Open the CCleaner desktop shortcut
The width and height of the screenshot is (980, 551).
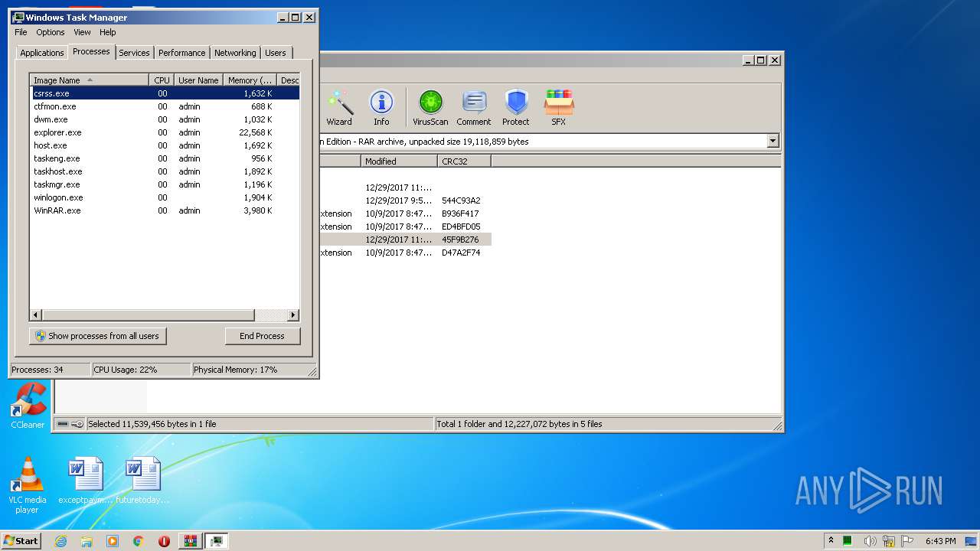point(28,406)
